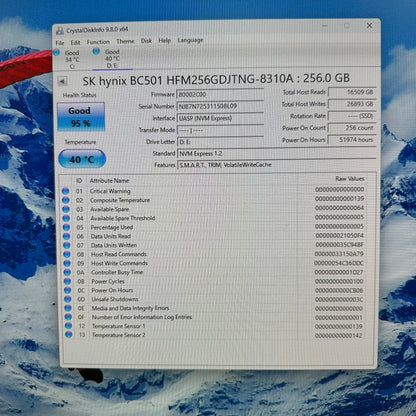Click the status icon for Power On Hours attribute

[x=68, y=290]
